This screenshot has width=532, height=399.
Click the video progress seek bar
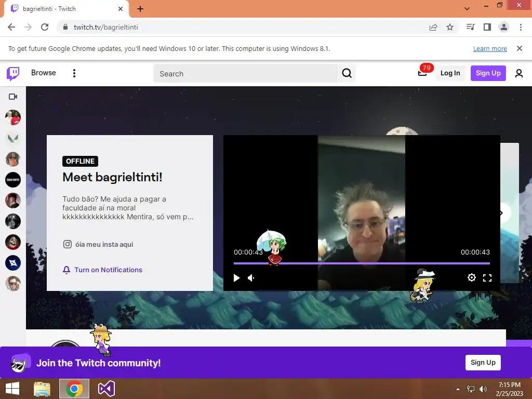(362, 263)
